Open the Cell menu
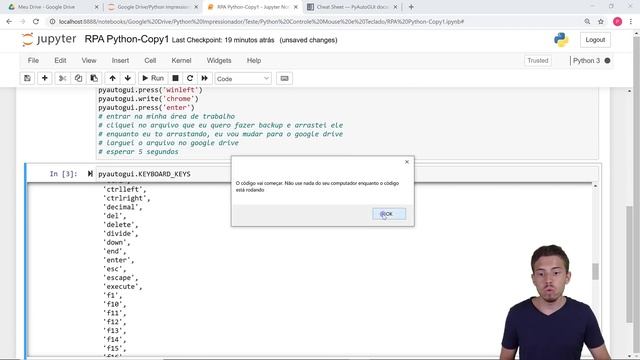The width and height of the screenshot is (640, 360). pyautogui.click(x=150, y=60)
